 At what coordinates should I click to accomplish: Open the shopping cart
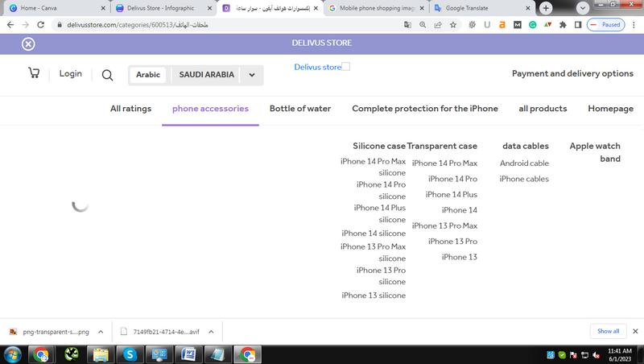pyautogui.click(x=34, y=73)
